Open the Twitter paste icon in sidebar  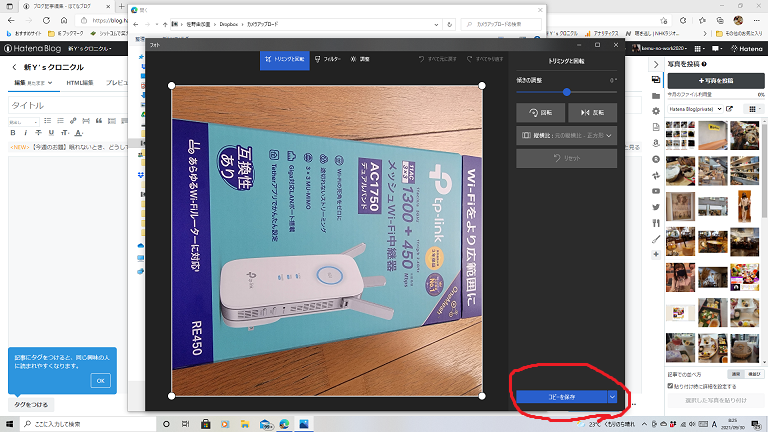(x=656, y=207)
